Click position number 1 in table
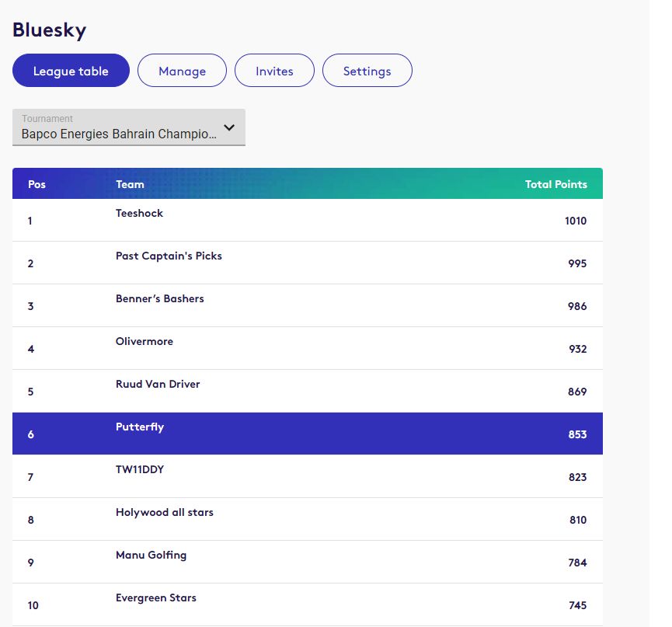 coord(30,221)
